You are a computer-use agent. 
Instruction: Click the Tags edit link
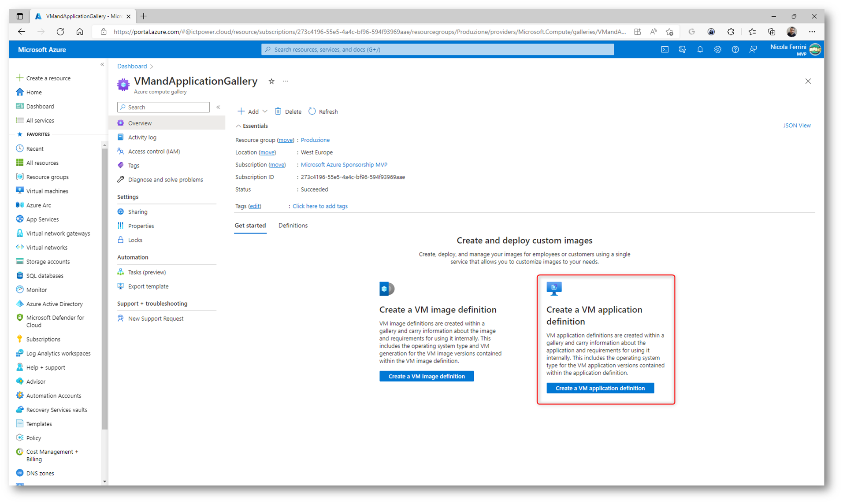pos(254,206)
